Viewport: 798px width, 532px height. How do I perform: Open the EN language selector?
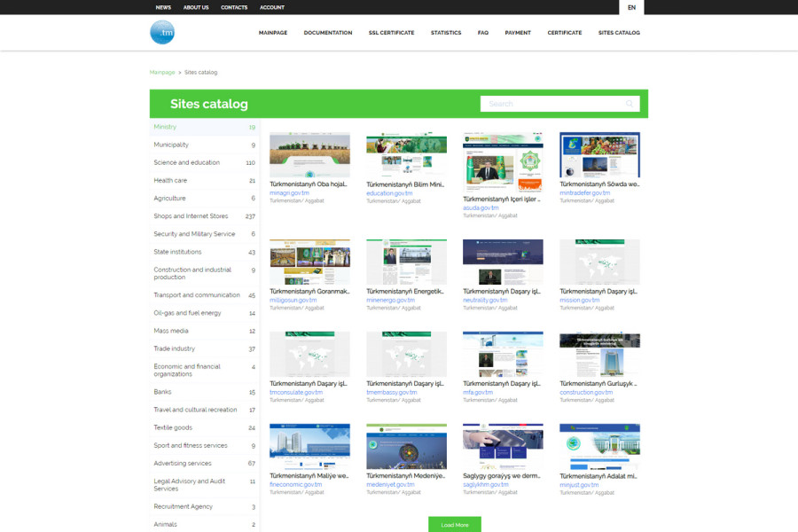631,7
